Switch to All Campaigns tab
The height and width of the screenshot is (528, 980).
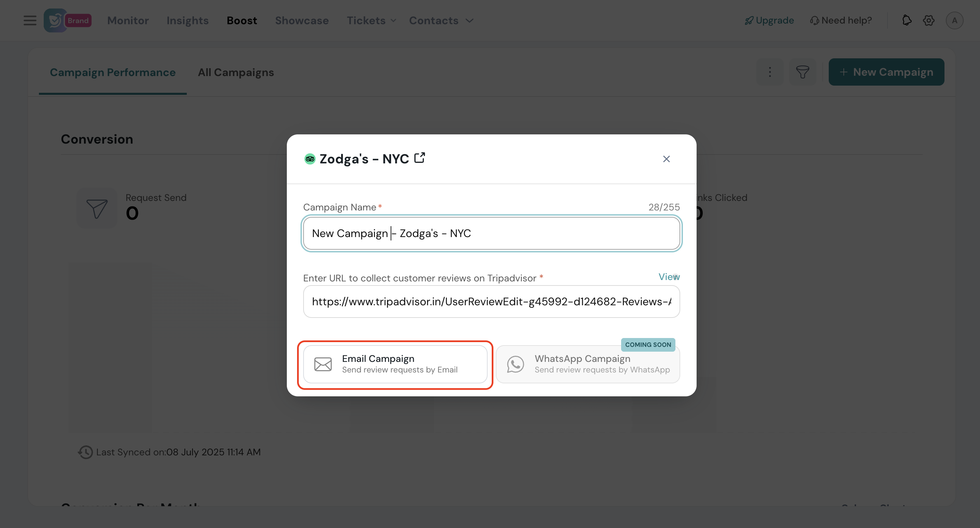(x=236, y=72)
